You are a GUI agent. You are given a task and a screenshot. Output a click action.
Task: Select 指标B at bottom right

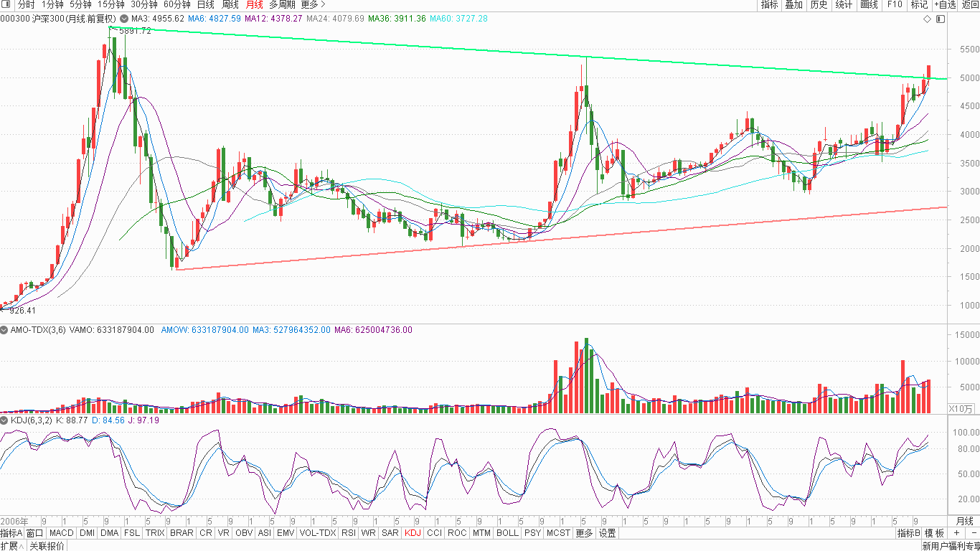pos(908,533)
